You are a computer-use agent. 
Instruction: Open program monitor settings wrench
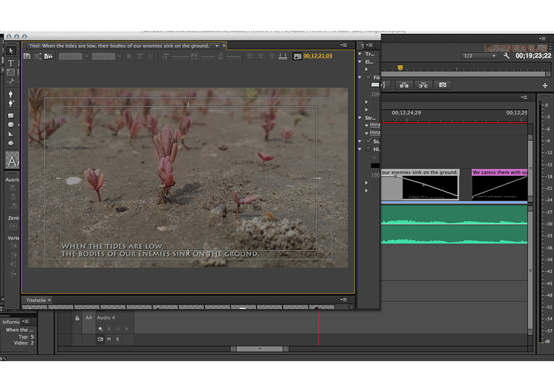coord(507,56)
